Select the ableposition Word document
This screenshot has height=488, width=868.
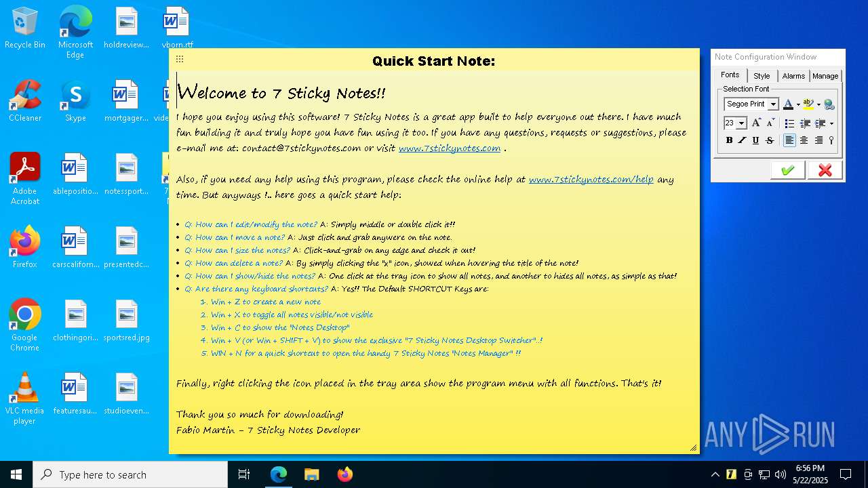click(75, 174)
